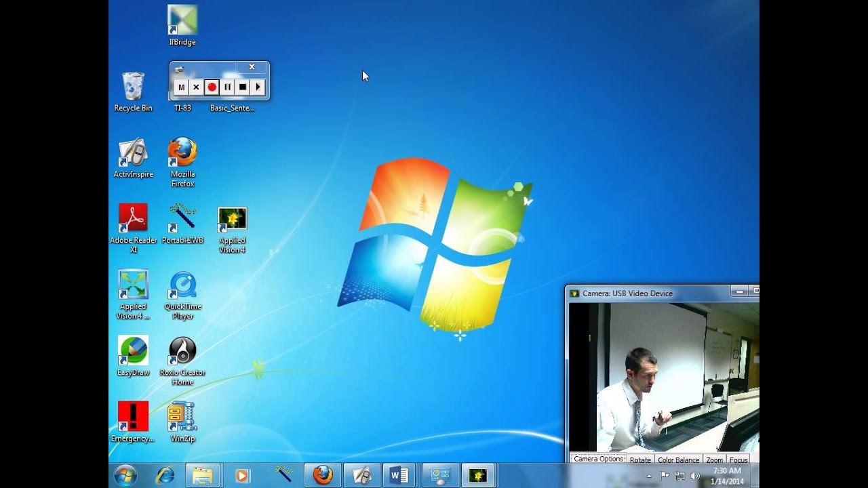Switch to the Camera Options tab
The height and width of the screenshot is (488, 868).
pyautogui.click(x=598, y=459)
